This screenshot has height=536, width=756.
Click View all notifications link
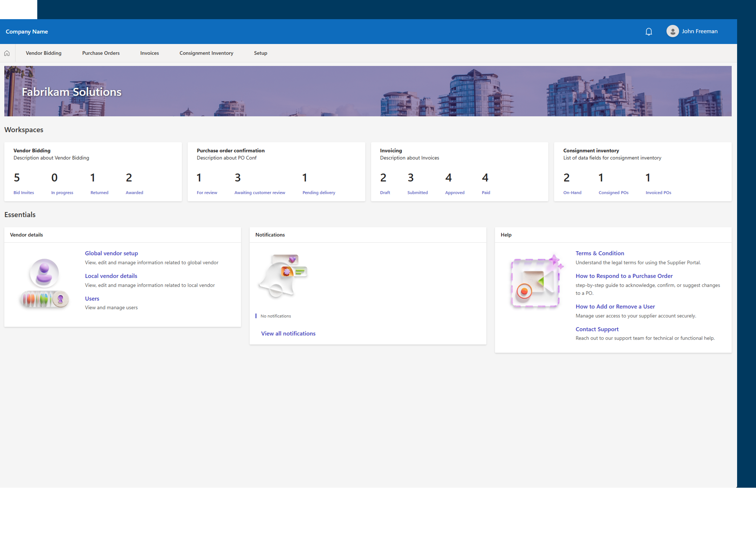288,333
